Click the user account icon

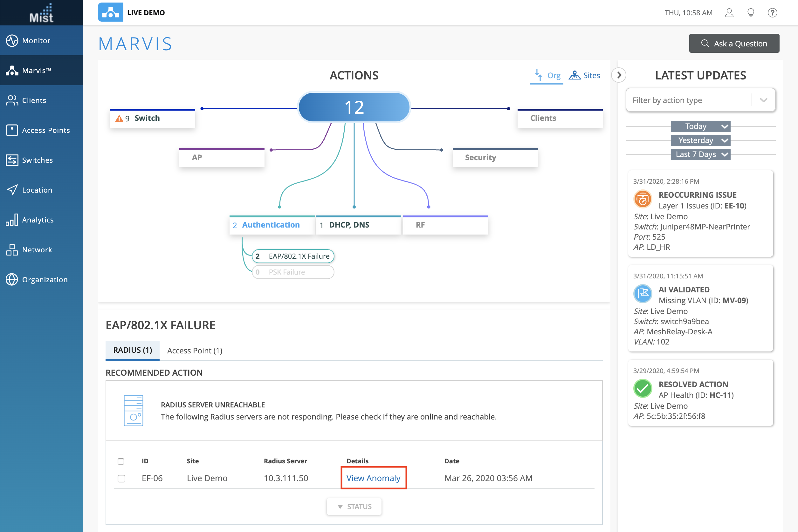point(729,13)
